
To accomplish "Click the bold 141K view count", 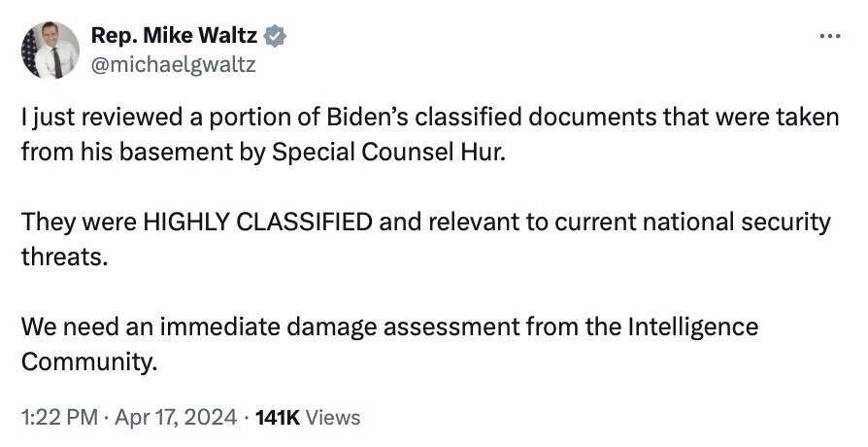I will coord(280,418).
